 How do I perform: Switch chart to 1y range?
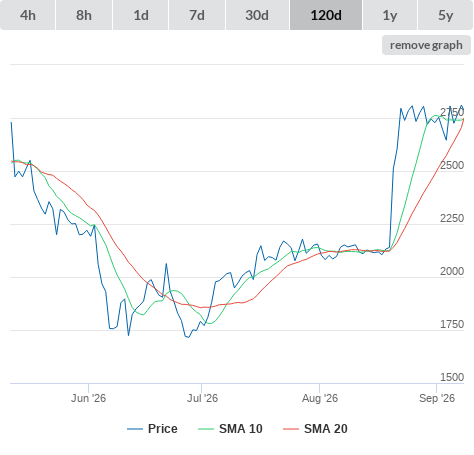point(390,15)
